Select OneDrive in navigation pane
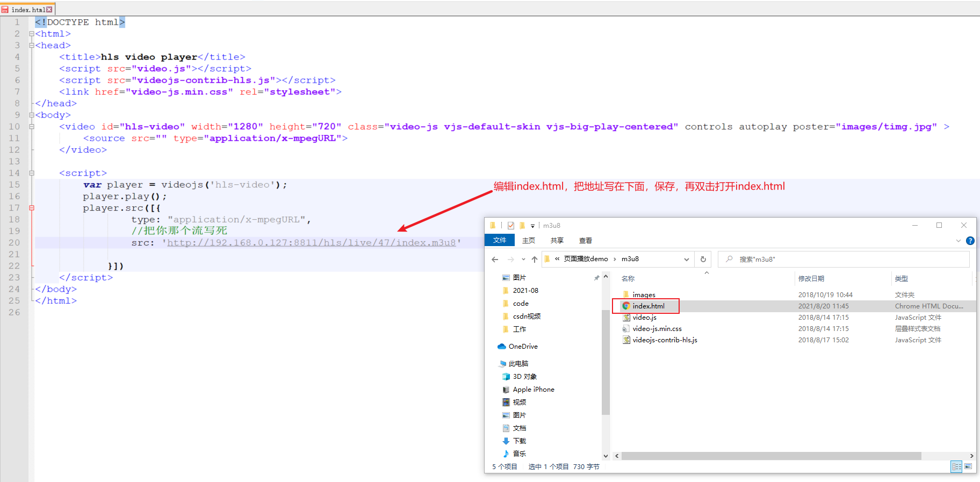 523,346
